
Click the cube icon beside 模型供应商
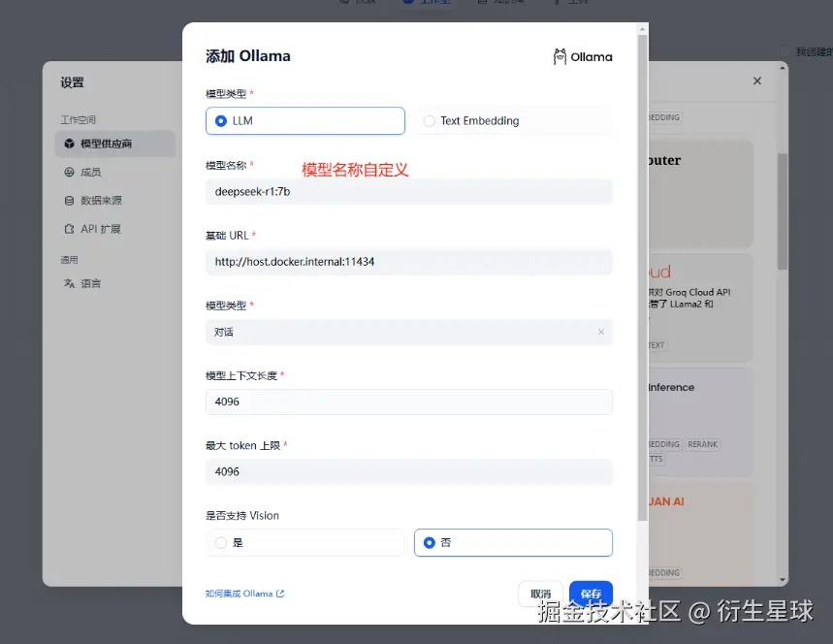click(69, 144)
